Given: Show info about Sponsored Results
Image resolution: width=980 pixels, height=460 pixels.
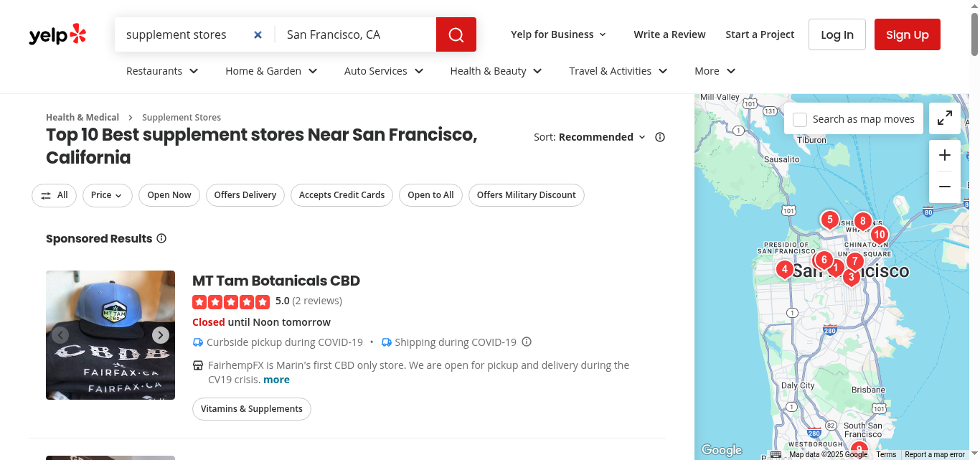Looking at the screenshot, I should (161, 238).
